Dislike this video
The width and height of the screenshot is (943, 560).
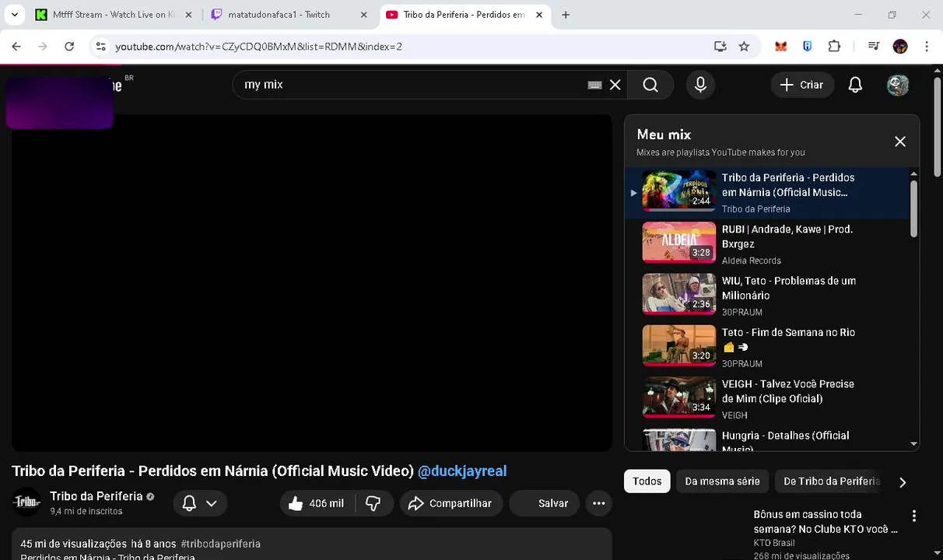[373, 503]
